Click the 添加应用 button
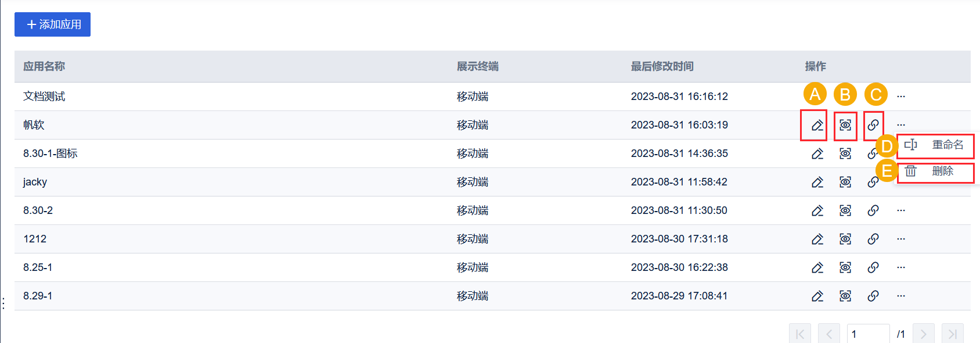Image resolution: width=980 pixels, height=343 pixels. (x=52, y=24)
